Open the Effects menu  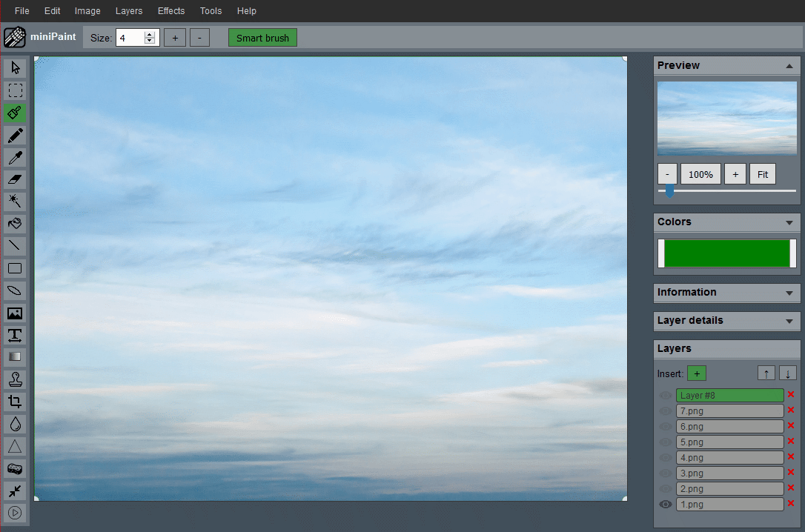tap(171, 10)
